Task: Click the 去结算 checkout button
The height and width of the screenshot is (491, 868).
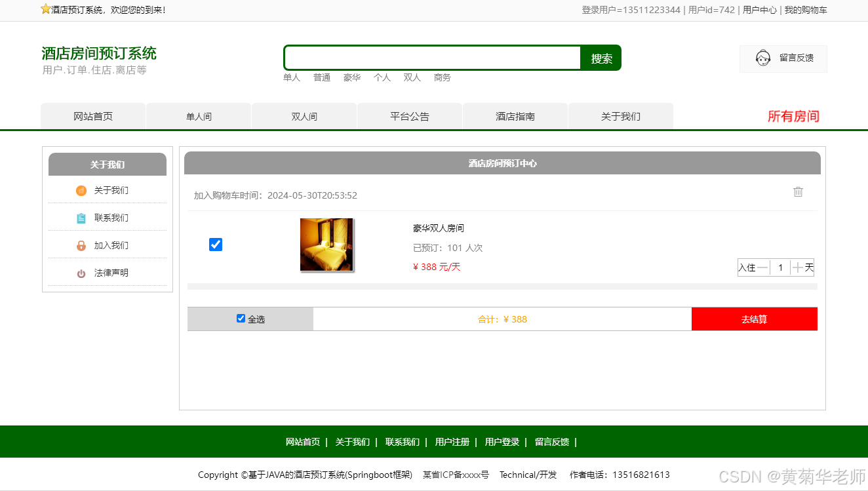Action: (x=754, y=319)
